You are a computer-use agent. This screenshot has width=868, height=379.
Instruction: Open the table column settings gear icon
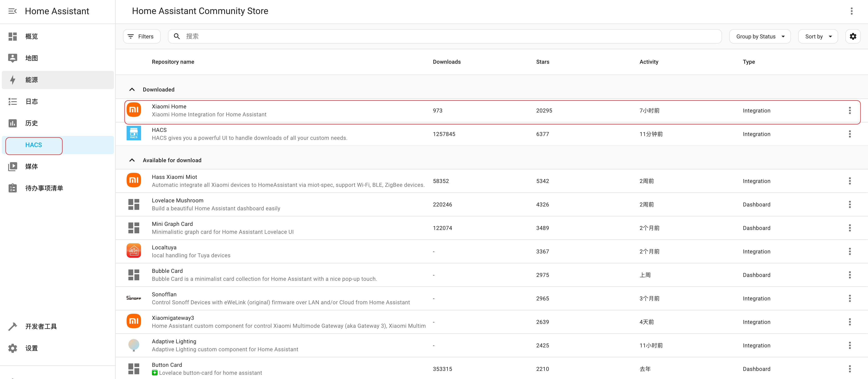(853, 36)
